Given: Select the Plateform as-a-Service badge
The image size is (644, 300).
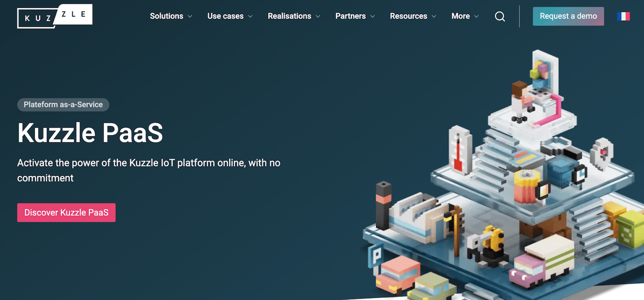Looking at the screenshot, I should [63, 105].
